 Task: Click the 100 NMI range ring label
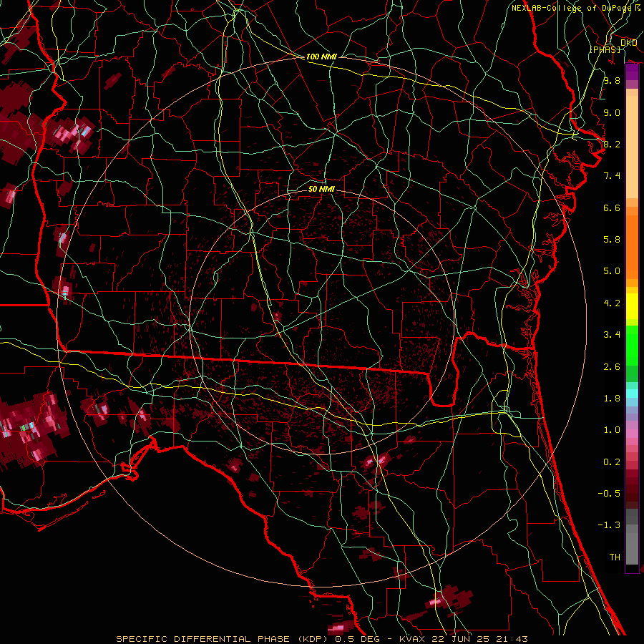(x=321, y=57)
